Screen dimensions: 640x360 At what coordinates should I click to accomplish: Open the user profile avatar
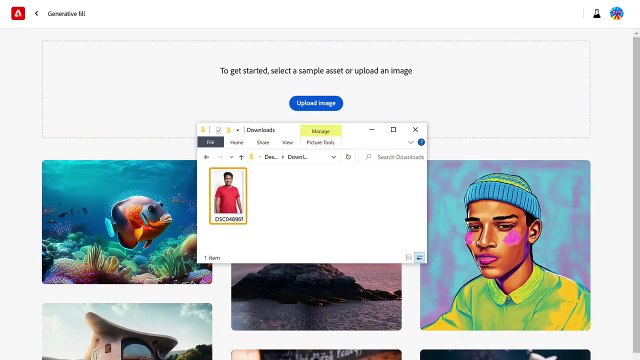click(616, 13)
